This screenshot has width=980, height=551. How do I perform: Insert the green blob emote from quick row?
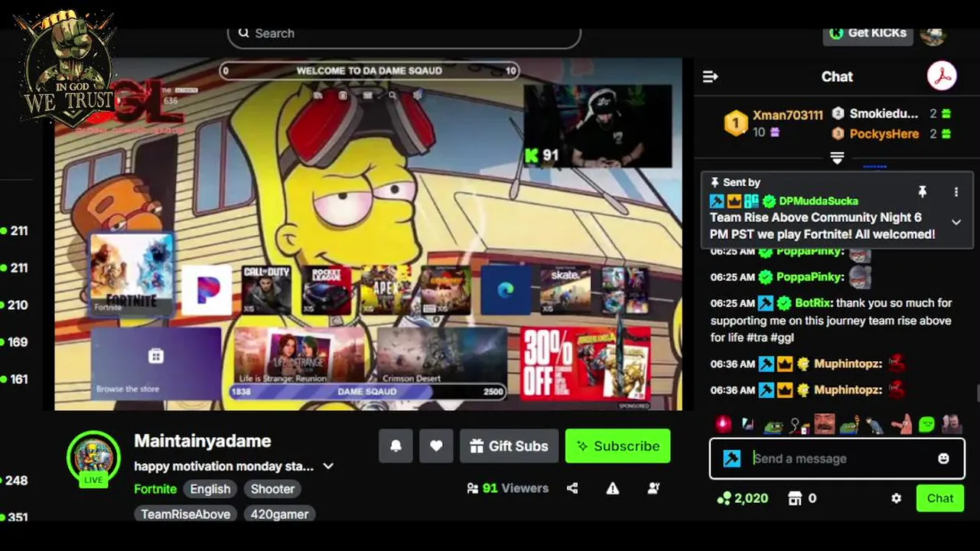[x=927, y=424]
